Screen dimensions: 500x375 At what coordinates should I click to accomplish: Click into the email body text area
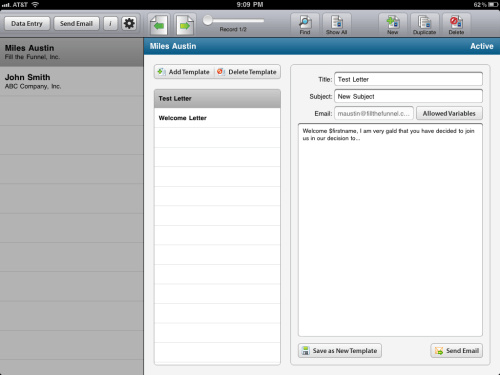(390, 230)
